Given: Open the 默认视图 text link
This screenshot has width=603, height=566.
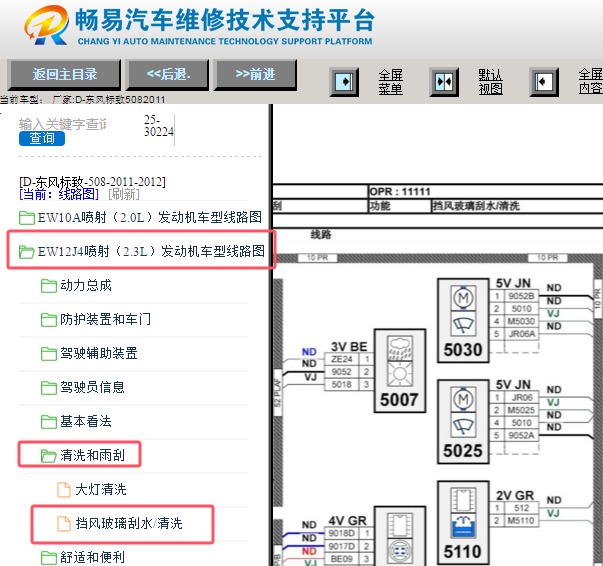Looking at the screenshot, I should pyautogui.click(x=490, y=82).
